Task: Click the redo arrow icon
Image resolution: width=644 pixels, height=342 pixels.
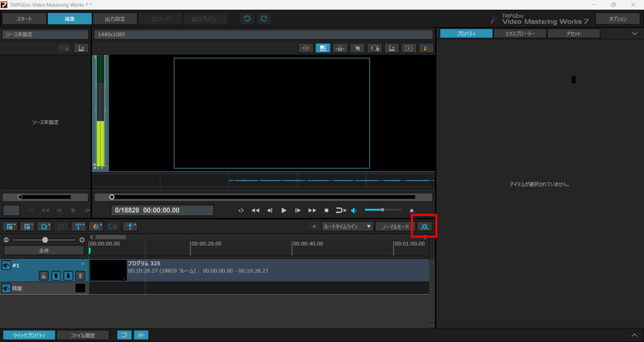Action: 263,19
